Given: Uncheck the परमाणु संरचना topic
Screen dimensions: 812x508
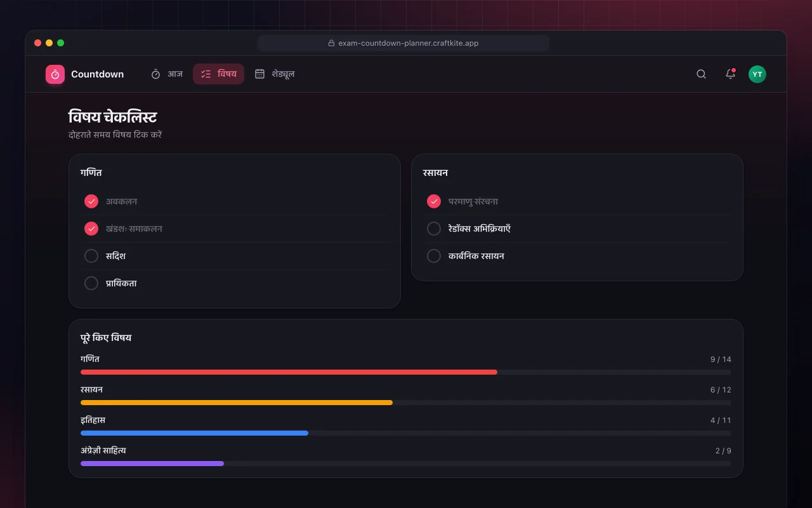Looking at the screenshot, I should 434,201.
